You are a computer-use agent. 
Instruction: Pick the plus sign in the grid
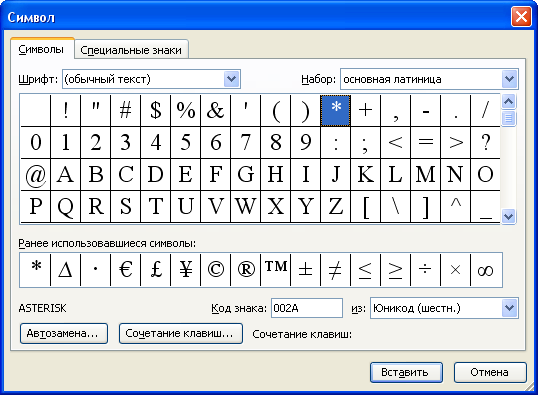point(365,111)
